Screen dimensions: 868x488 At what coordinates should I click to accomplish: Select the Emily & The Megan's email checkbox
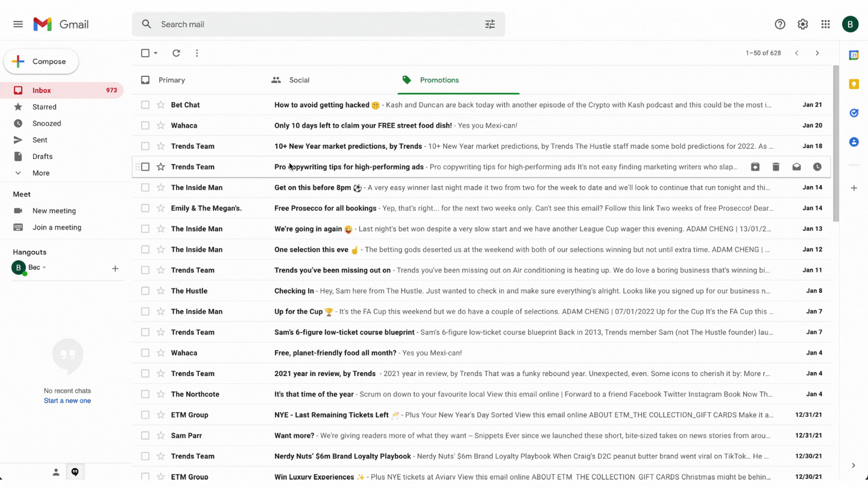coord(145,208)
